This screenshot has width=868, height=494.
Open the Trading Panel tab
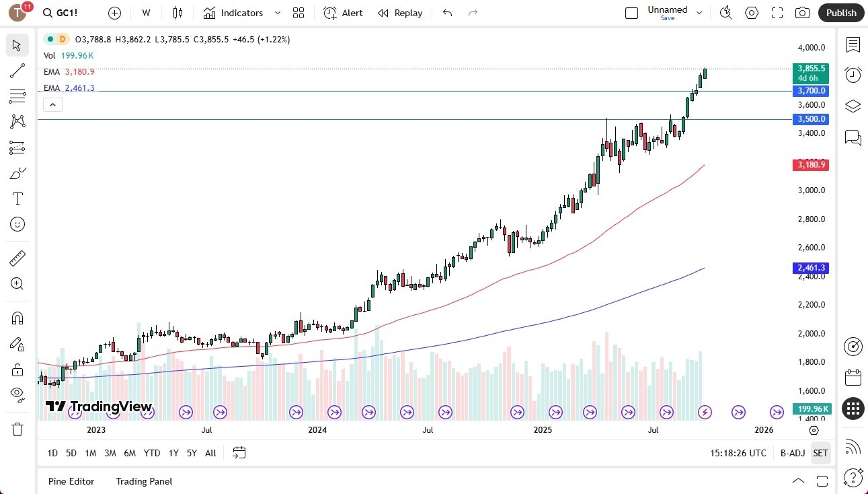point(143,481)
